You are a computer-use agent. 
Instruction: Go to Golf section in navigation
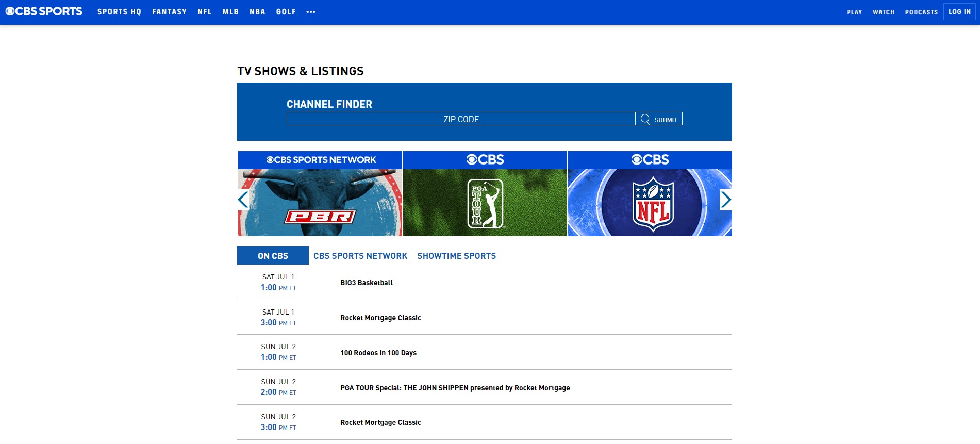pyautogui.click(x=286, y=12)
